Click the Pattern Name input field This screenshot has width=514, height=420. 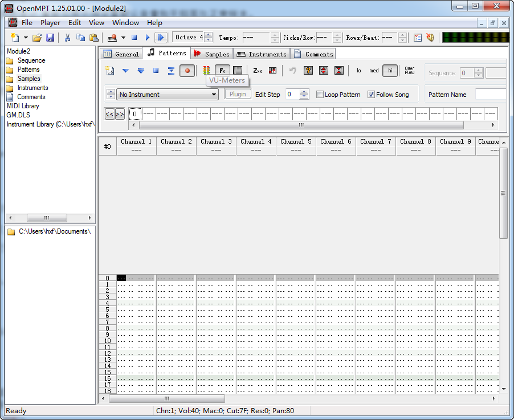490,95
